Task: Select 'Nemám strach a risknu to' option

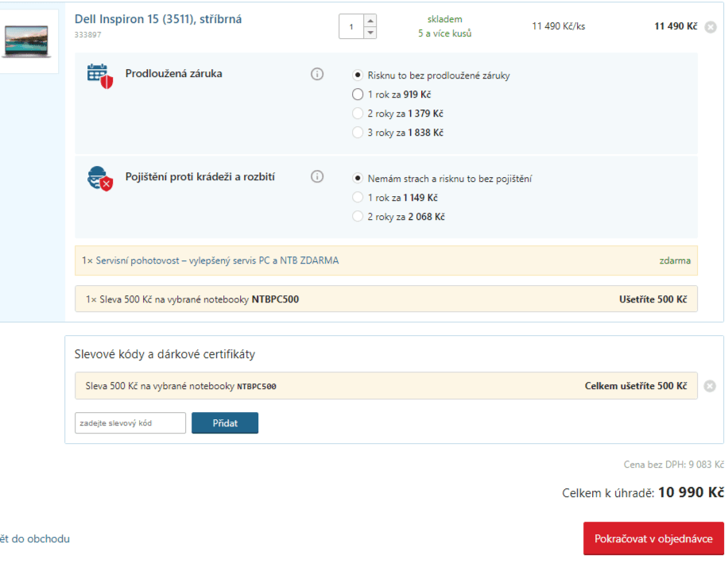Action: (x=358, y=178)
